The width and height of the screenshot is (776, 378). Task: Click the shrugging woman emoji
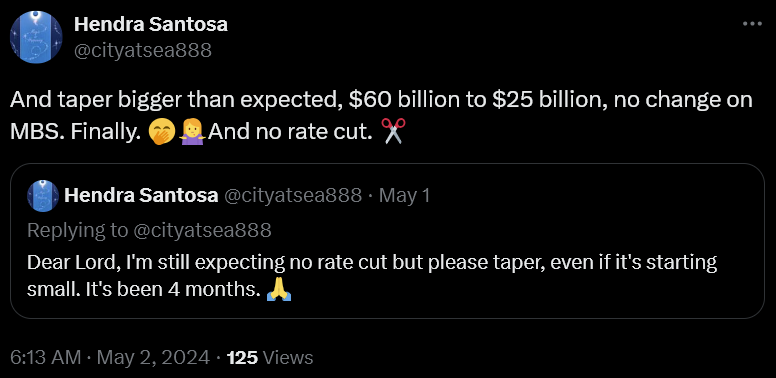tap(192, 132)
